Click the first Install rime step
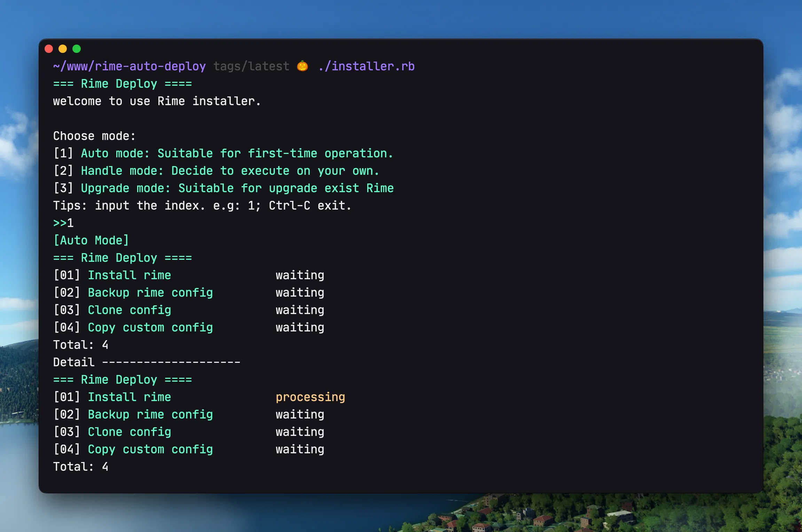Image resolution: width=802 pixels, height=532 pixels. [129, 275]
